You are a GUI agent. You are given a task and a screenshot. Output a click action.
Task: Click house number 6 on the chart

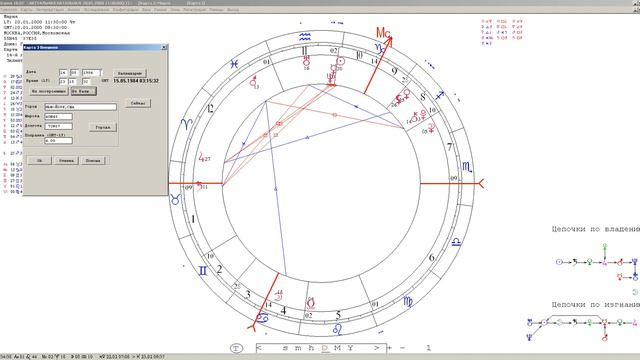click(432, 258)
